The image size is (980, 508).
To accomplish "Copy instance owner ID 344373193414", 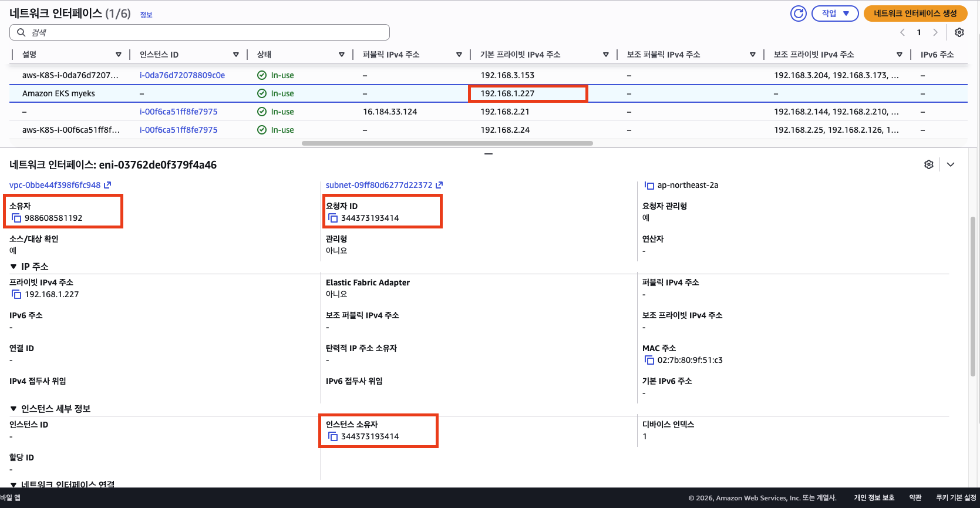I will click(333, 436).
